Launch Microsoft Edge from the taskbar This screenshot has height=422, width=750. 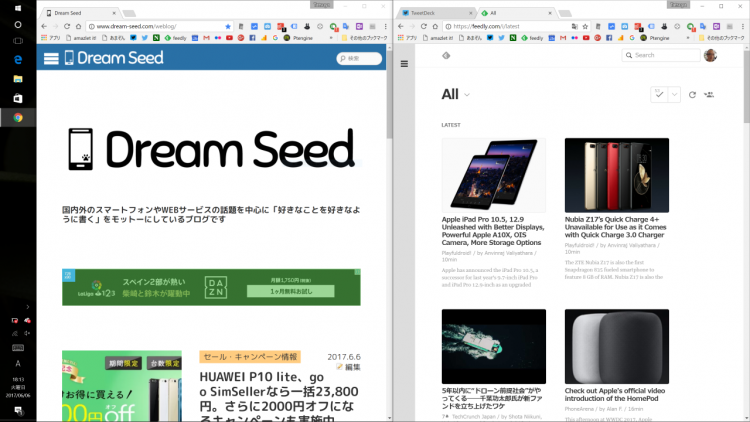(18, 59)
